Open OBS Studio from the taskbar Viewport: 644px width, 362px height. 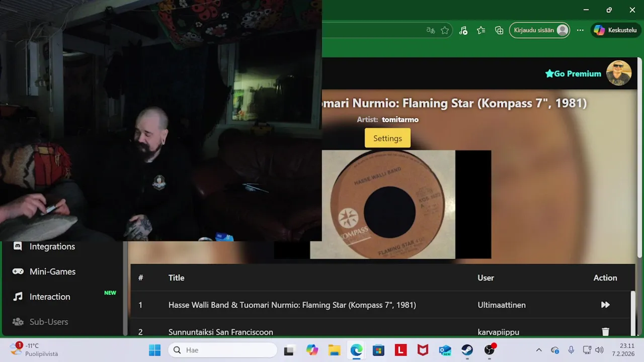490,350
